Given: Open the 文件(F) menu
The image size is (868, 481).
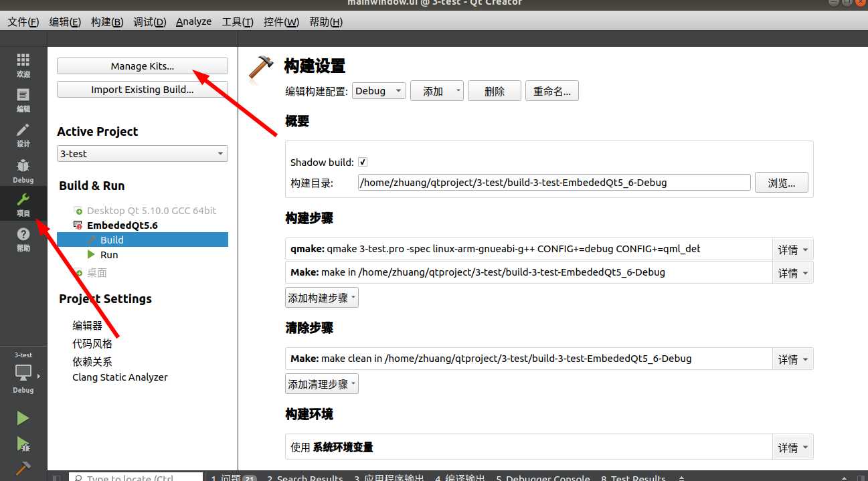Looking at the screenshot, I should [23, 22].
